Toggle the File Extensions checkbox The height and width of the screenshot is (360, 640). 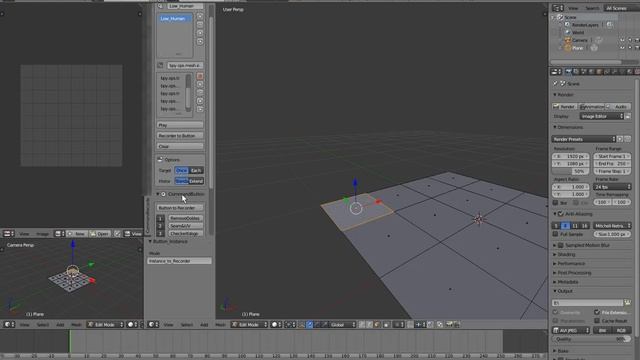tap(597, 313)
